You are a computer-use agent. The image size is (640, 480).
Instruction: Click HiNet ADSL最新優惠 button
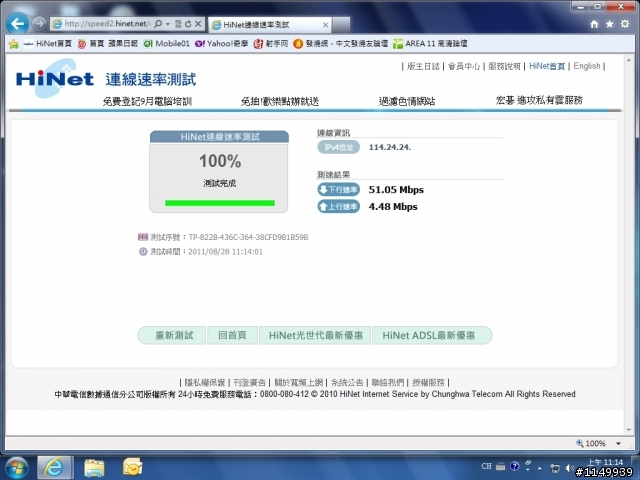tap(432, 336)
